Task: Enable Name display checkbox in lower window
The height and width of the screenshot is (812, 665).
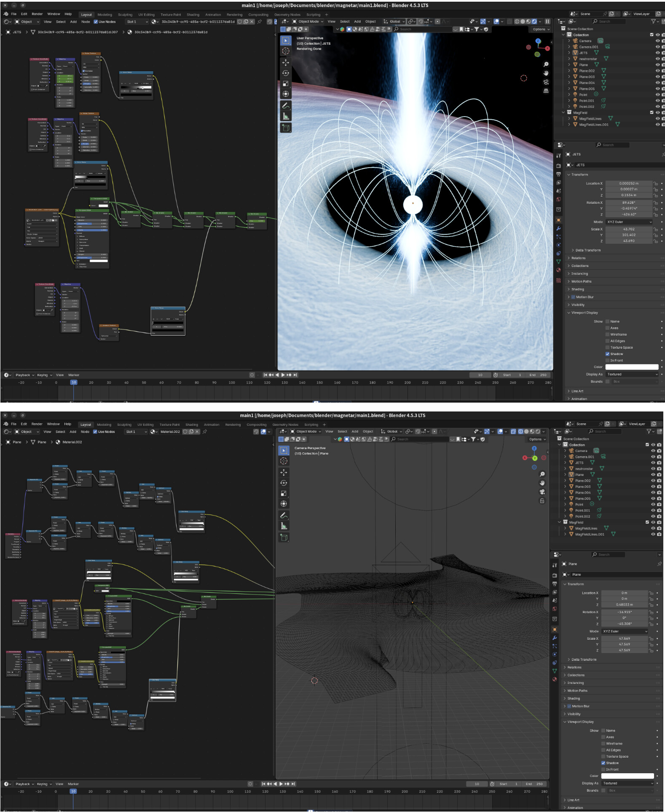Action: (x=603, y=731)
